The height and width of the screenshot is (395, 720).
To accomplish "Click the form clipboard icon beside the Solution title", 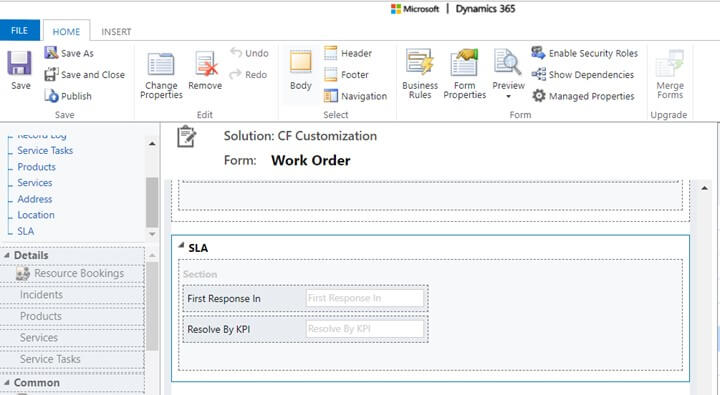I will coord(186,136).
